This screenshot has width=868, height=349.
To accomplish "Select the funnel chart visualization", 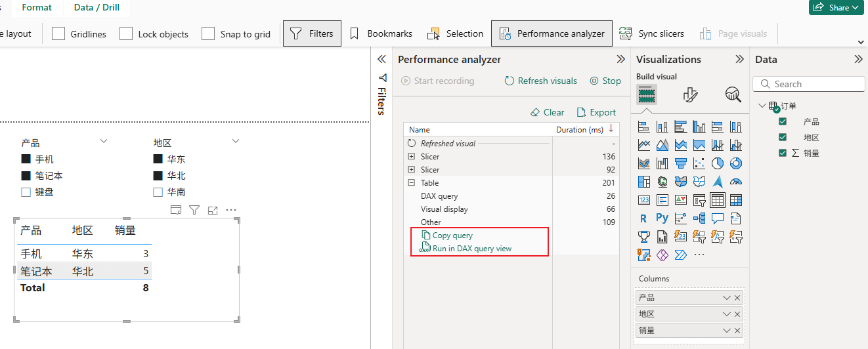I will (x=681, y=163).
